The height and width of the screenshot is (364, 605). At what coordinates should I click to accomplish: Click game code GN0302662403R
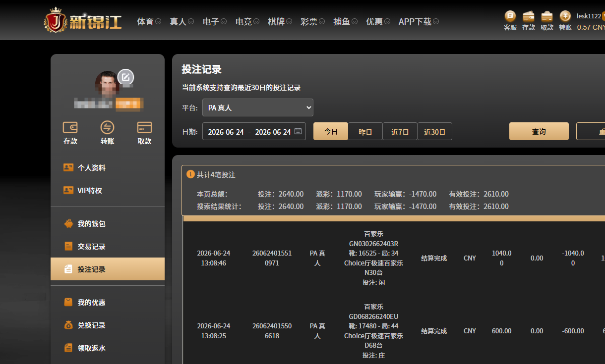[x=373, y=243]
